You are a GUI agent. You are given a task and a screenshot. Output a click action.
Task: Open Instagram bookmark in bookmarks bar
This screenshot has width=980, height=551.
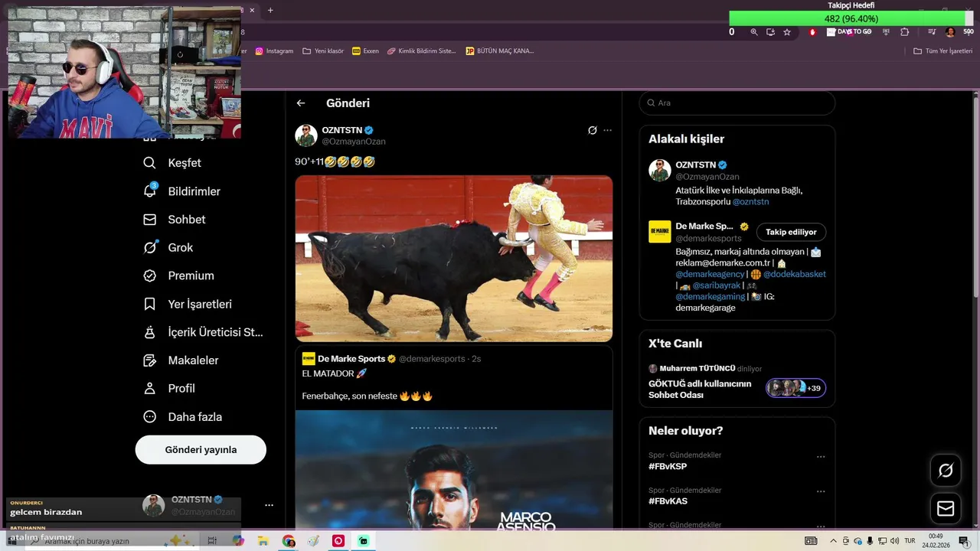click(x=274, y=51)
